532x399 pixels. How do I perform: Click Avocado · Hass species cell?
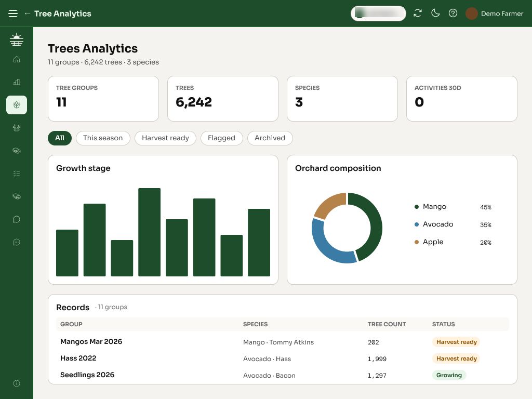(x=267, y=359)
